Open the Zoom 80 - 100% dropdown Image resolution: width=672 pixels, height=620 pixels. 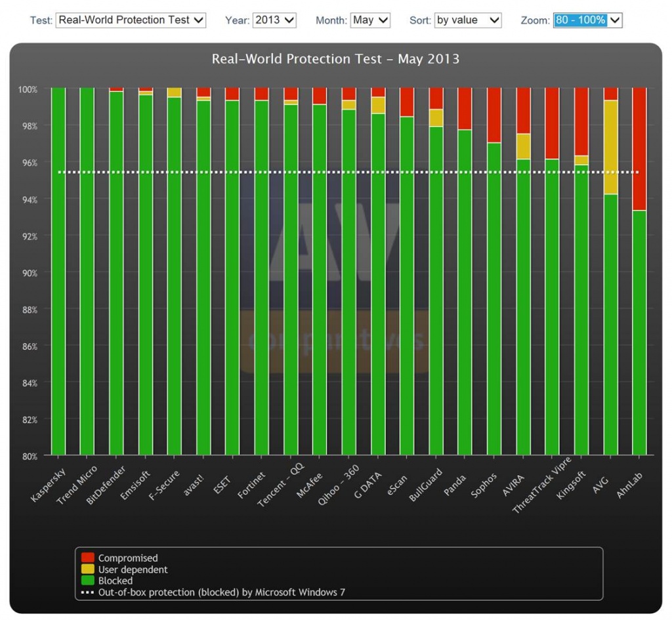coord(587,20)
